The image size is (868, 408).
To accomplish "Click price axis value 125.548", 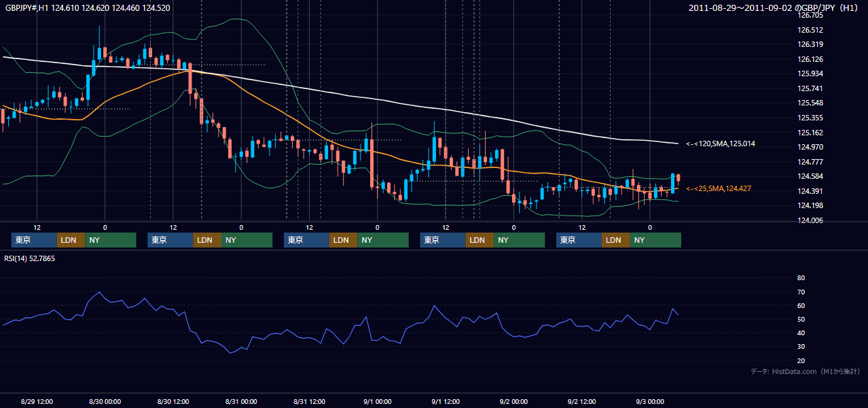I will [810, 103].
